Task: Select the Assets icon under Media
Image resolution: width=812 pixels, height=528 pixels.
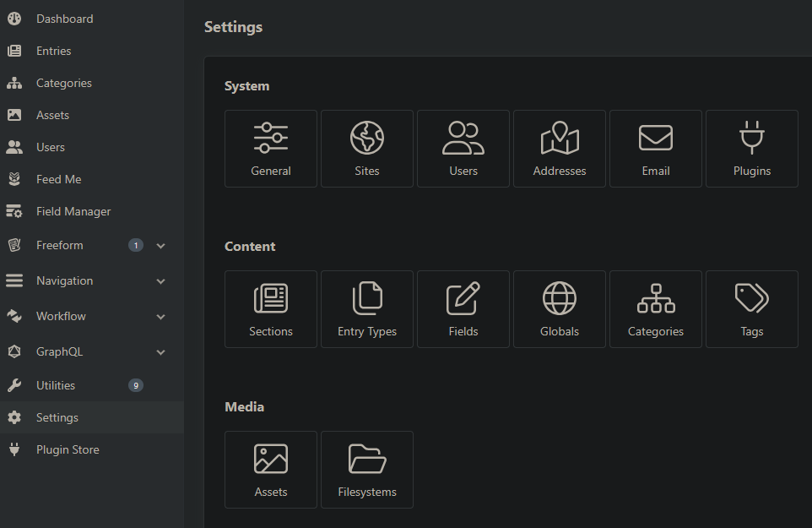Action: point(270,458)
